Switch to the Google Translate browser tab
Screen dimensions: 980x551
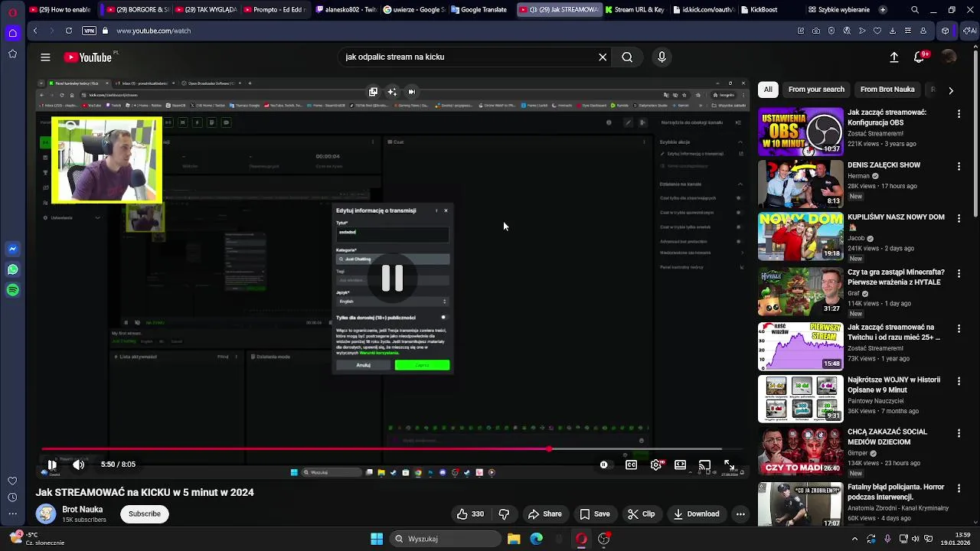(x=479, y=10)
